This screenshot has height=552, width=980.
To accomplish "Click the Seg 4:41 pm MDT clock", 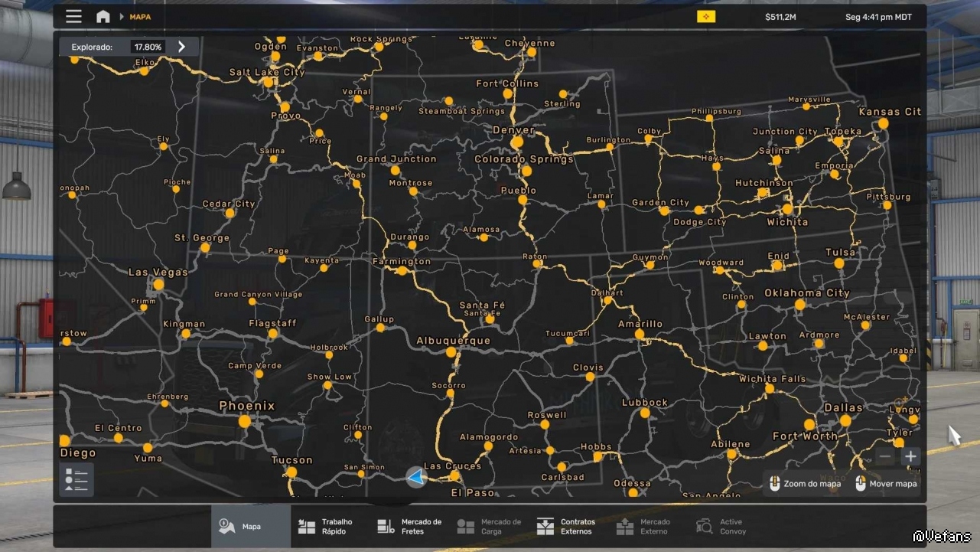I will point(879,17).
